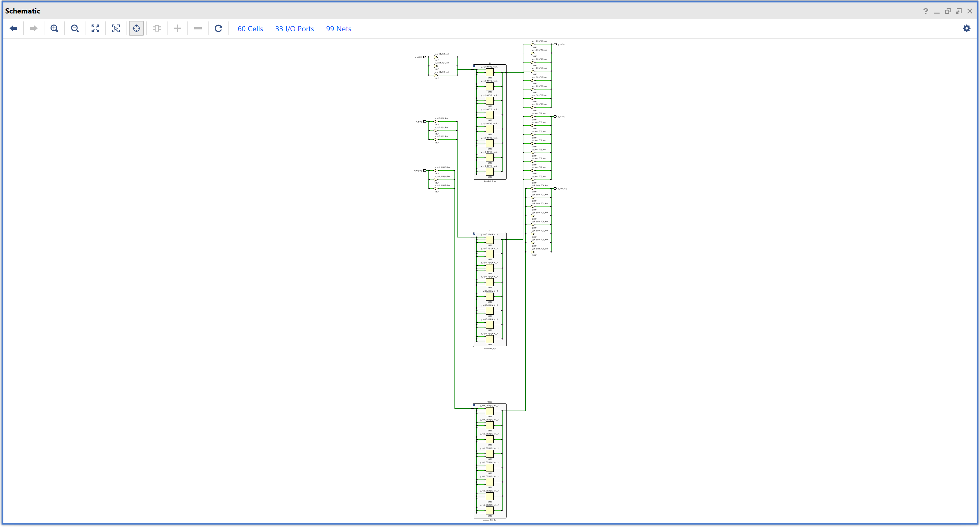Select the y_v[7:0] output port

click(x=556, y=116)
